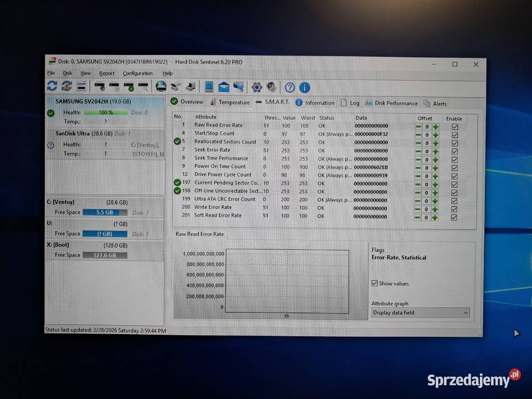Image resolution: width=532 pixels, height=399 pixels.
Task: Uncheck Enable for Power On Time Count
Action: point(454,167)
